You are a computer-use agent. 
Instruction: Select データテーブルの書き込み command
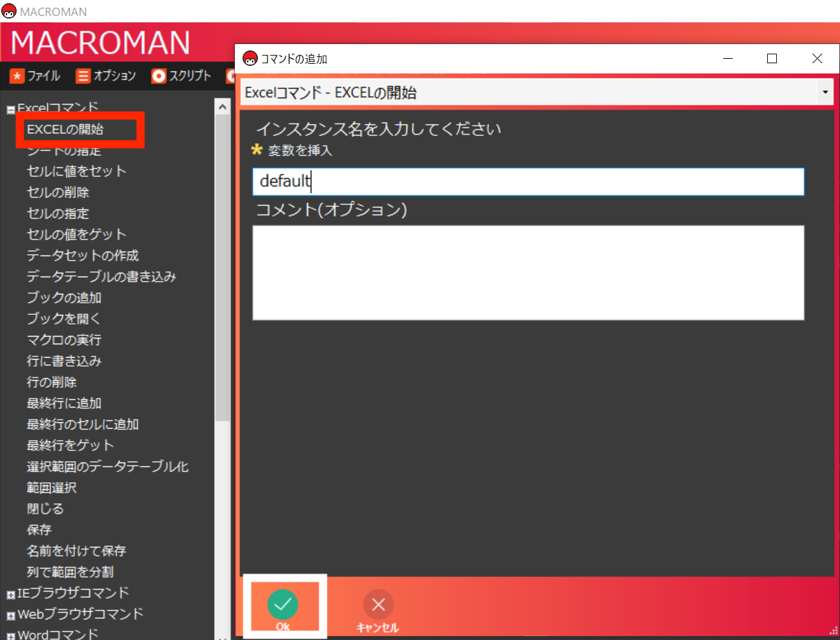click(x=101, y=277)
